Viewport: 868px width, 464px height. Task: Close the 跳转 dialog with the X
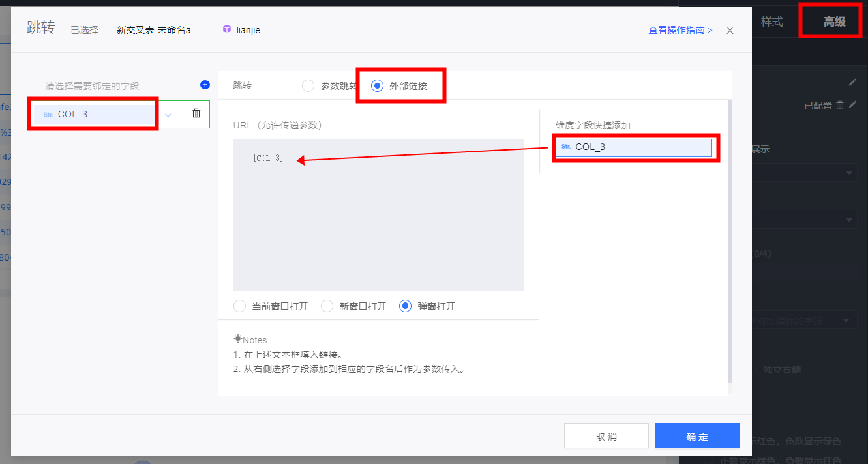pyautogui.click(x=730, y=30)
